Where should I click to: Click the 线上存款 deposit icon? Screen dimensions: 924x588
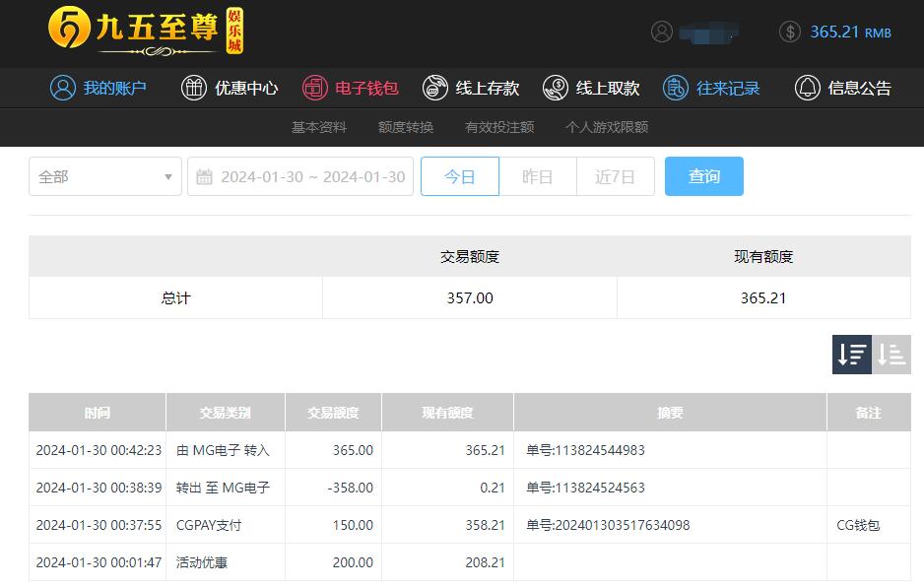(434, 88)
